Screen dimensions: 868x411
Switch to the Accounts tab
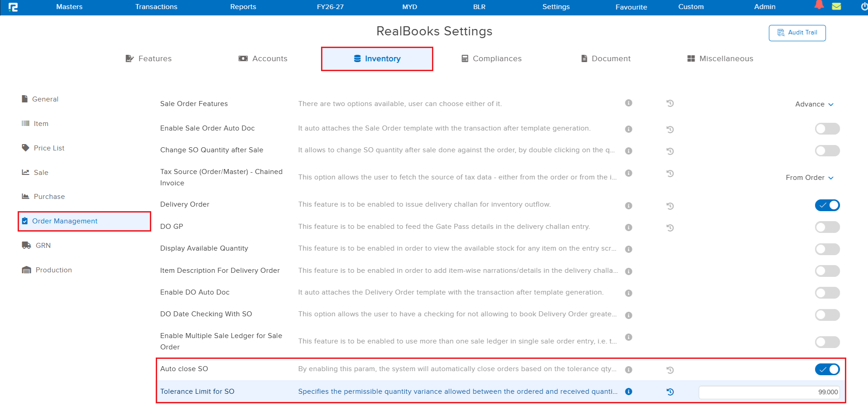[x=263, y=58]
